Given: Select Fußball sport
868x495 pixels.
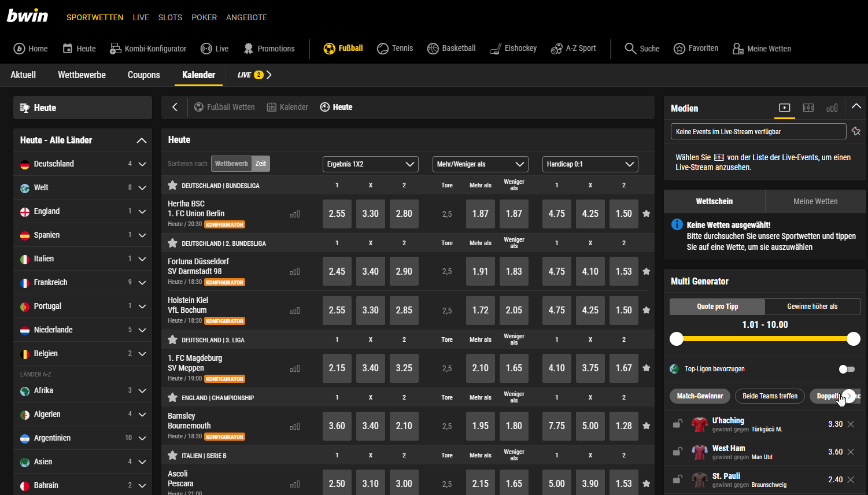Looking at the screenshot, I should 343,49.
